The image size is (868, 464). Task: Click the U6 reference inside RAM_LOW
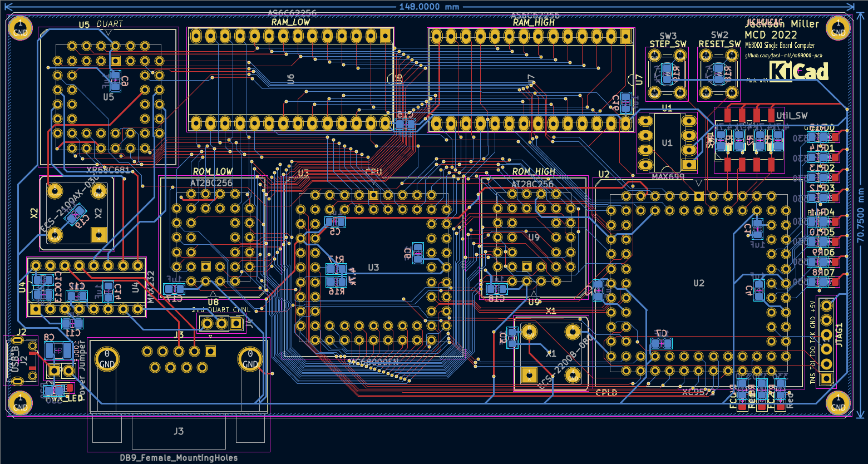tap(290, 80)
